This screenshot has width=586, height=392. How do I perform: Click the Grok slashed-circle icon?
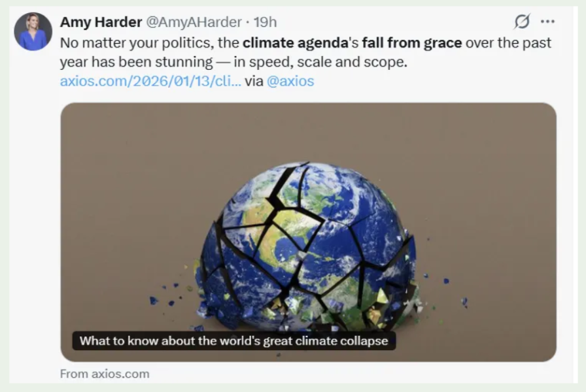click(522, 22)
